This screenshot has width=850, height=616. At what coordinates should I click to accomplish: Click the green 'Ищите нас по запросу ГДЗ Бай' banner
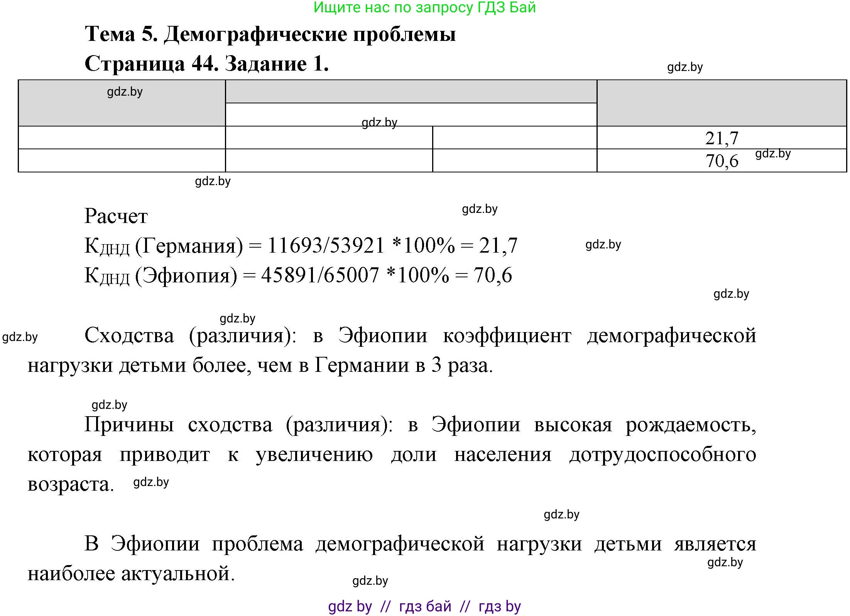pyautogui.click(x=424, y=8)
